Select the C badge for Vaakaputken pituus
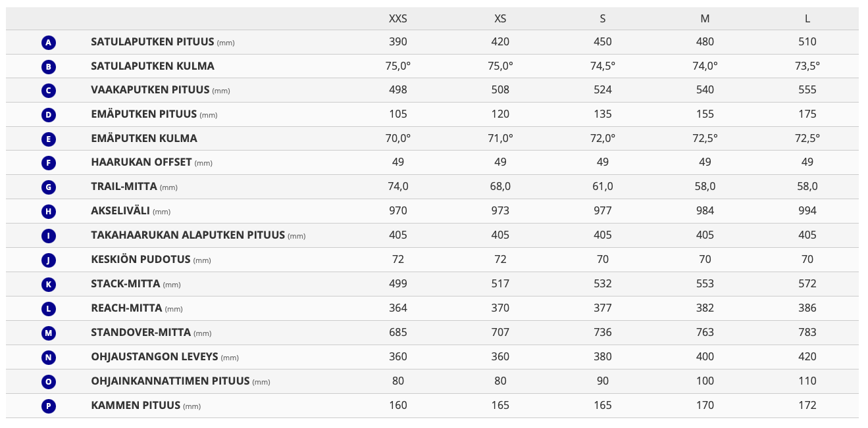The image size is (868, 428). 48,91
